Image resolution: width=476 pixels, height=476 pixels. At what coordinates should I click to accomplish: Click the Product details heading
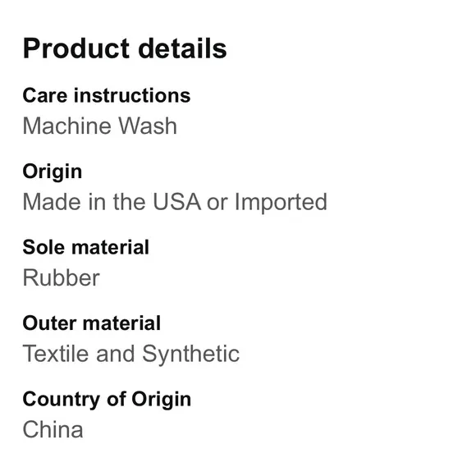pyautogui.click(x=125, y=48)
